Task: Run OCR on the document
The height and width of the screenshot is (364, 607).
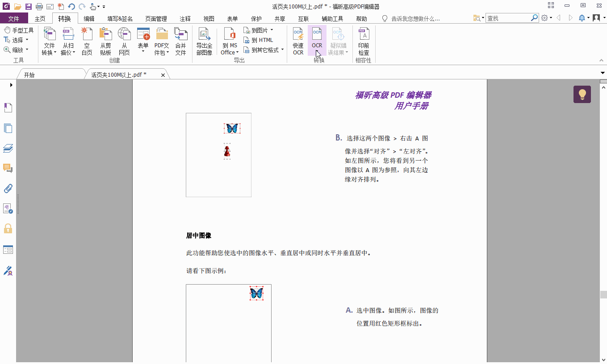Action: (317, 40)
